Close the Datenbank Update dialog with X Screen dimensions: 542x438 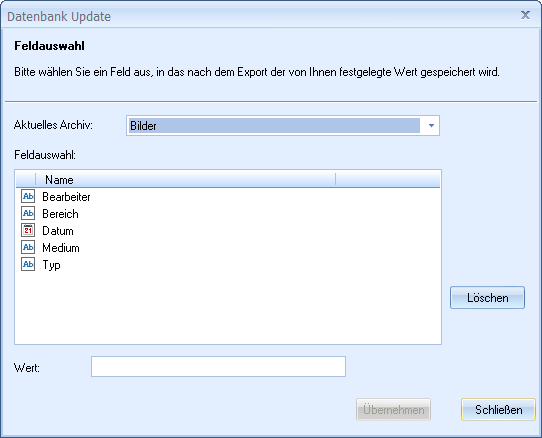point(525,15)
